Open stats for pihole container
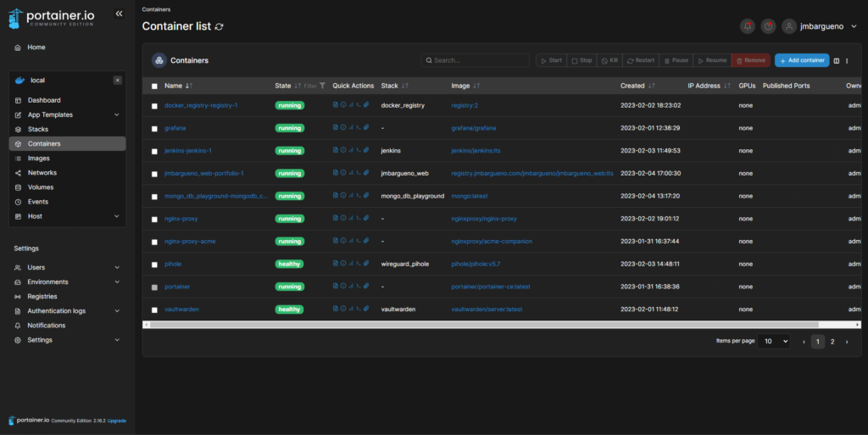This screenshot has width=868, height=435. tap(351, 264)
